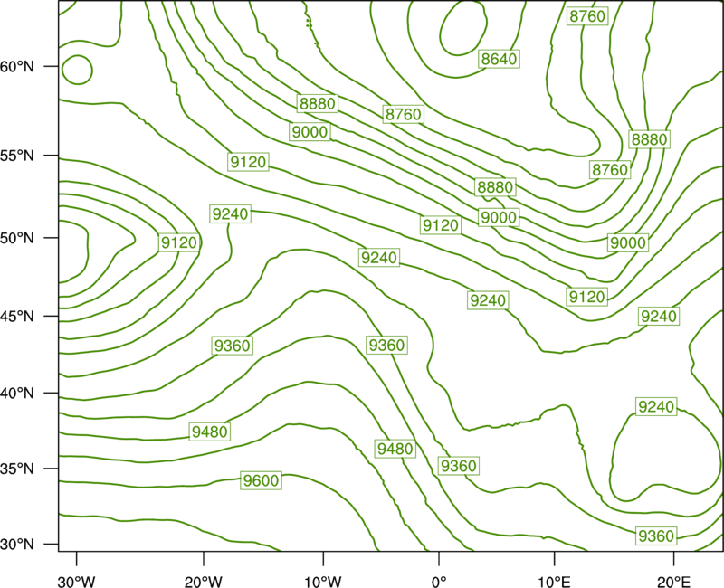Select the 9600 contour label
This screenshot has width=724, height=588.
point(261,481)
